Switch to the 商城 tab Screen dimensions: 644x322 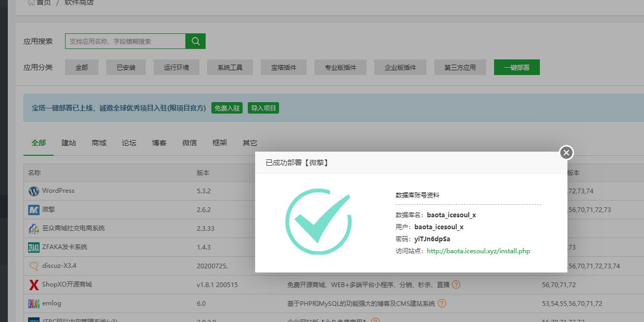pyautogui.click(x=99, y=143)
